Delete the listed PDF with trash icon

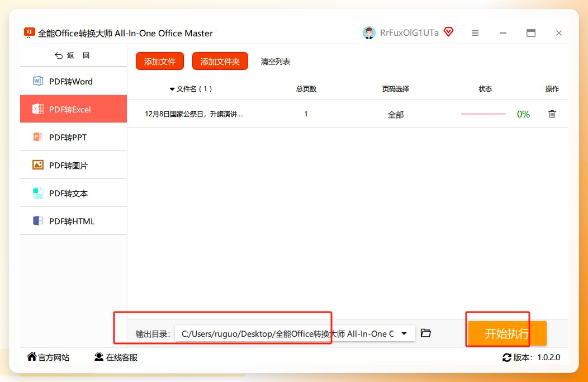click(x=552, y=114)
